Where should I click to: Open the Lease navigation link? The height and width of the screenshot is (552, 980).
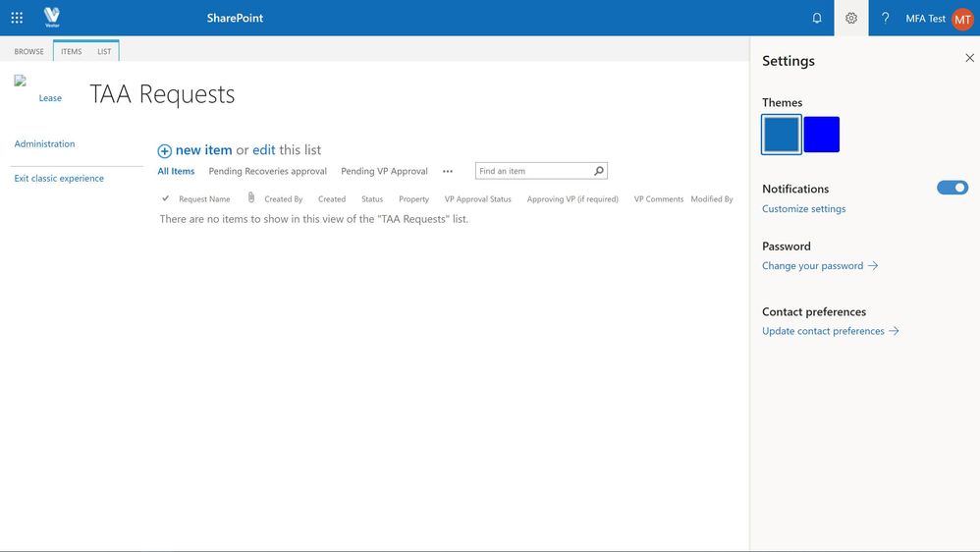[x=50, y=98]
